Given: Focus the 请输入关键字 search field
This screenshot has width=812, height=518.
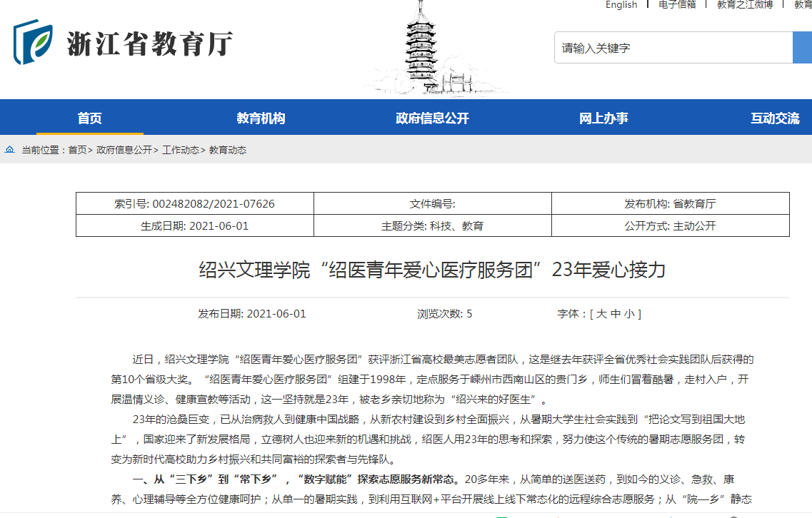Looking at the screenshot, I should 673,48.
